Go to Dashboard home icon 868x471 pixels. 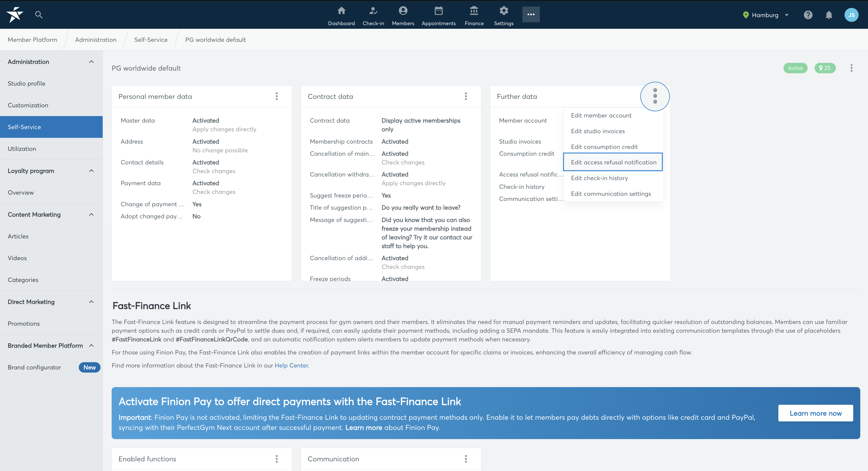(341, 10)
